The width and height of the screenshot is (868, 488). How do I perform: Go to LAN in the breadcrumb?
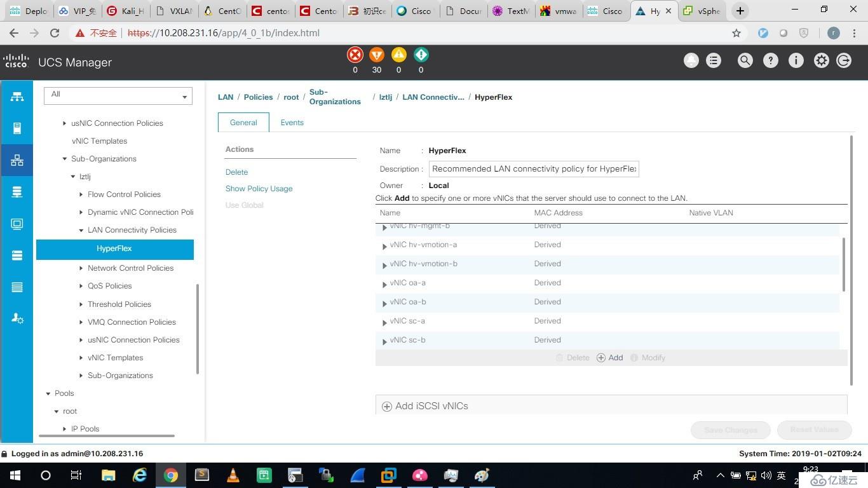point(226,97)
